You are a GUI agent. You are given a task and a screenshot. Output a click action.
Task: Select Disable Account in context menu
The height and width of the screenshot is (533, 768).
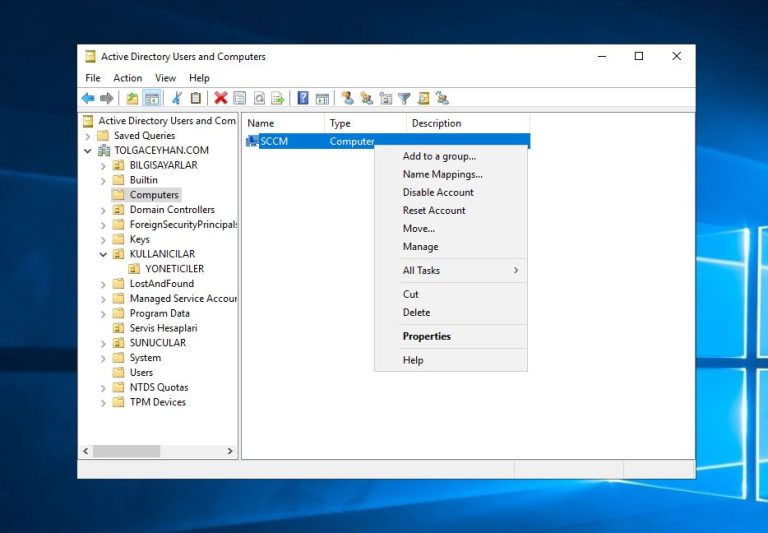[x=438, y=193]
